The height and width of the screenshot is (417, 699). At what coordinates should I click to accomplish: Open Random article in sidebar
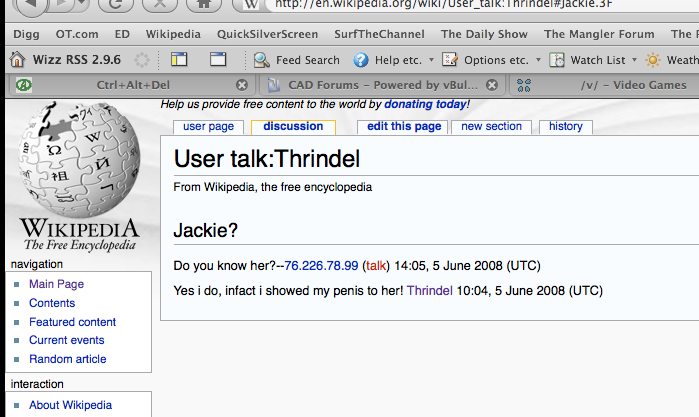68,359
